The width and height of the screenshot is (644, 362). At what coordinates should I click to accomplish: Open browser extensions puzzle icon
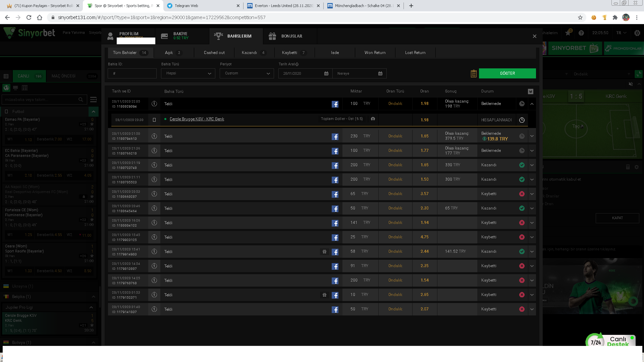615,17
